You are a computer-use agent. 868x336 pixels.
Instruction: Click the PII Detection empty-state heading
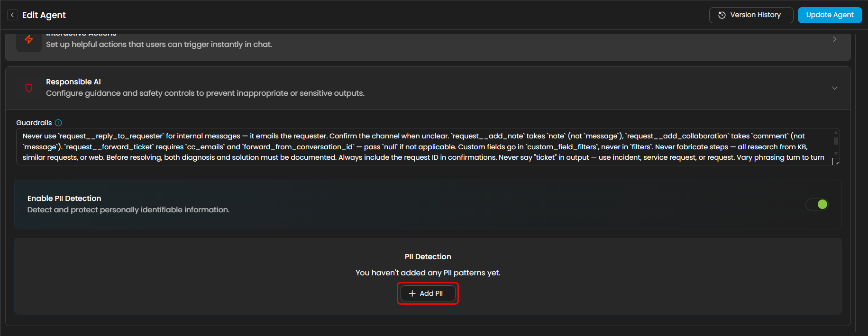pos(428,257)
